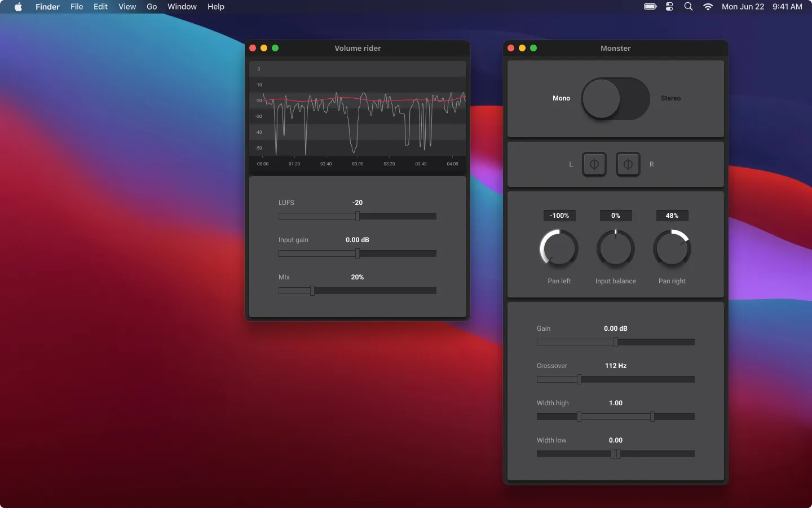Adjust the Crossover slider in Monster
This screenshot has height=508, width=812.
point(578,380)
